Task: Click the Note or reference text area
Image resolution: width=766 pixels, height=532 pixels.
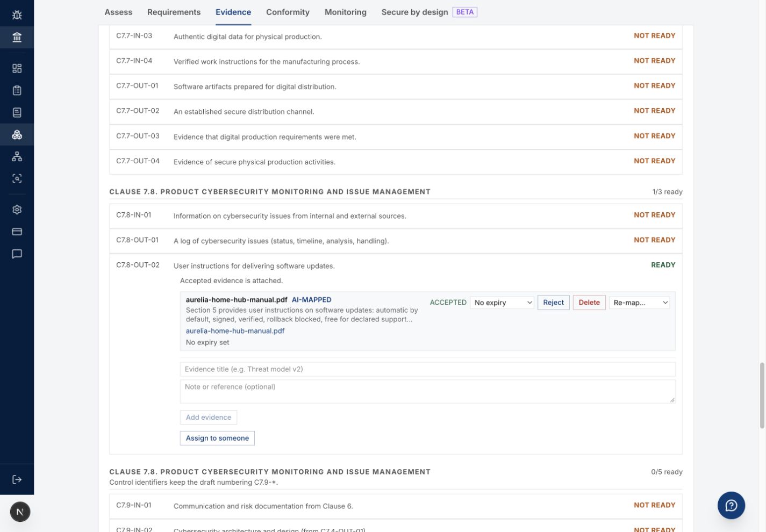Action: [x=427, y=391]
